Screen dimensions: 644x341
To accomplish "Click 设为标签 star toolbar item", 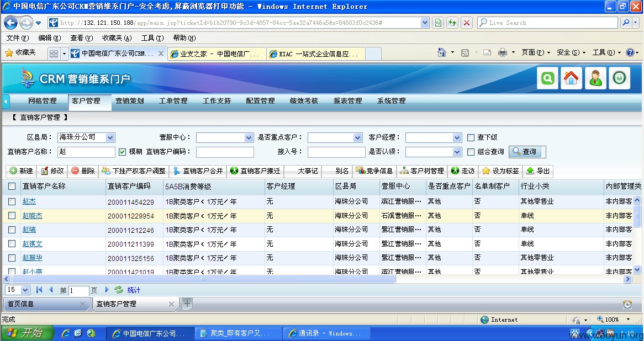I will [x=500, y=171].
